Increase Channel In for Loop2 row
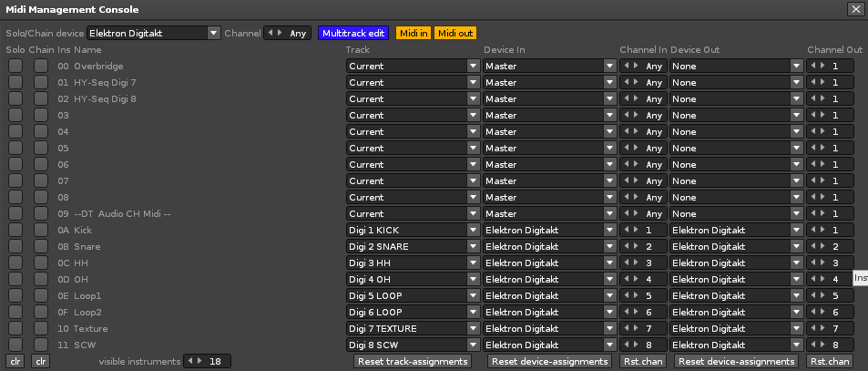The image size is (868, 371). coord(636,313)
